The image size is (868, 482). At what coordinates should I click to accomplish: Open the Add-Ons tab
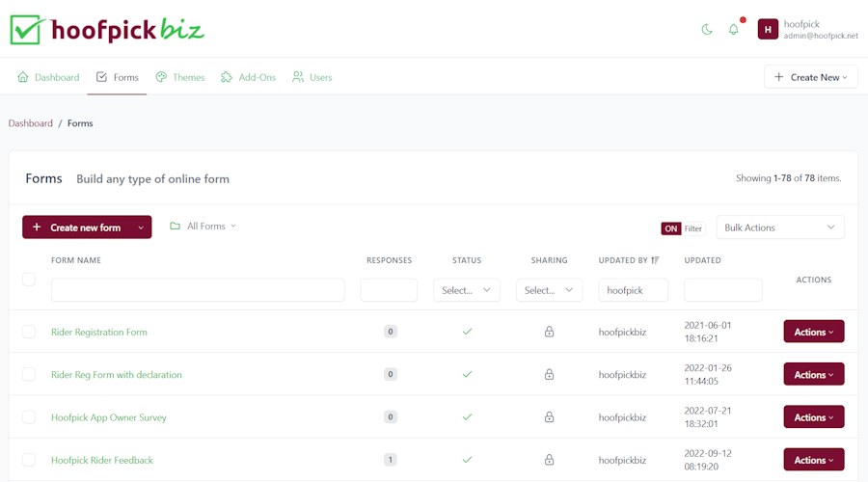pyautogui.click(x=248, y=77)
